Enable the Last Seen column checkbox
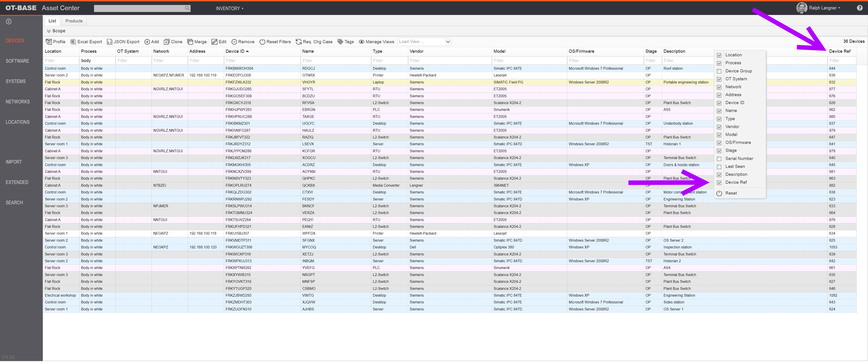The image size is (868, 362). point(719,167)
